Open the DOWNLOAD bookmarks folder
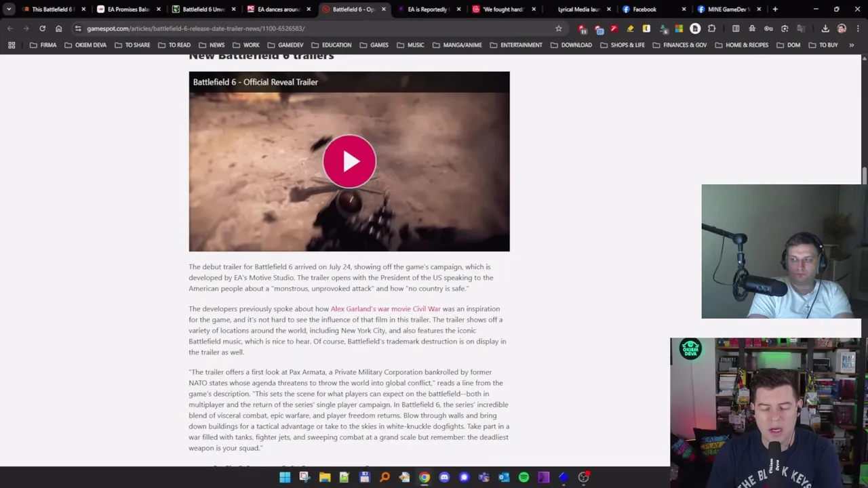The image size is (868, 488). coord(570,45)
